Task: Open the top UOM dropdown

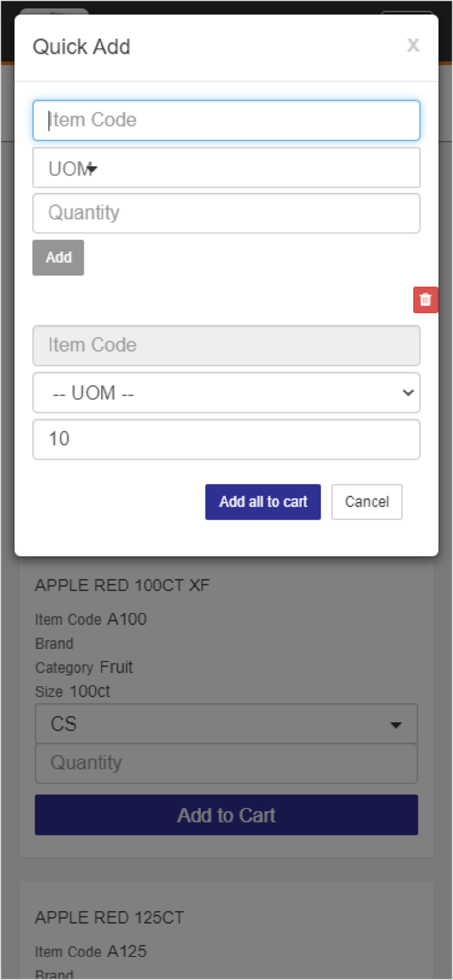Action: coord(226,168)
